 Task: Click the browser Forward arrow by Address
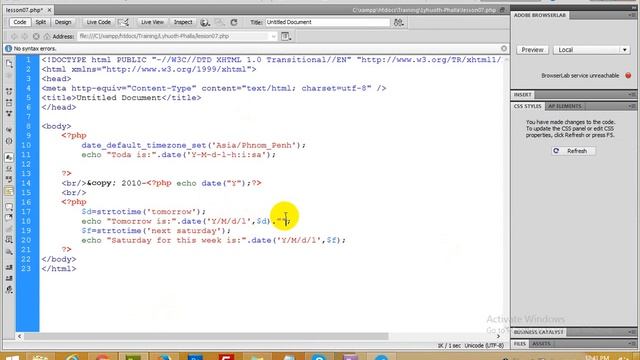(x=25, y=36)
